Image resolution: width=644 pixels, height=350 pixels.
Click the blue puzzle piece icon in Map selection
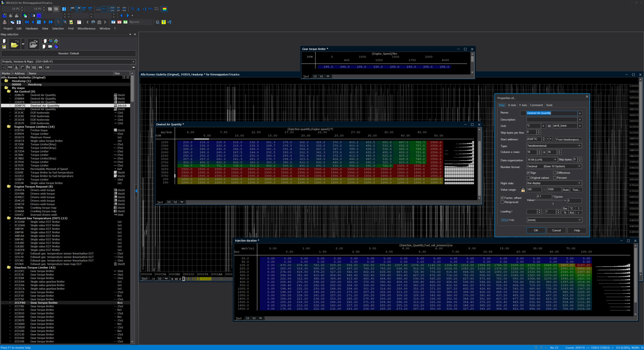56,47
